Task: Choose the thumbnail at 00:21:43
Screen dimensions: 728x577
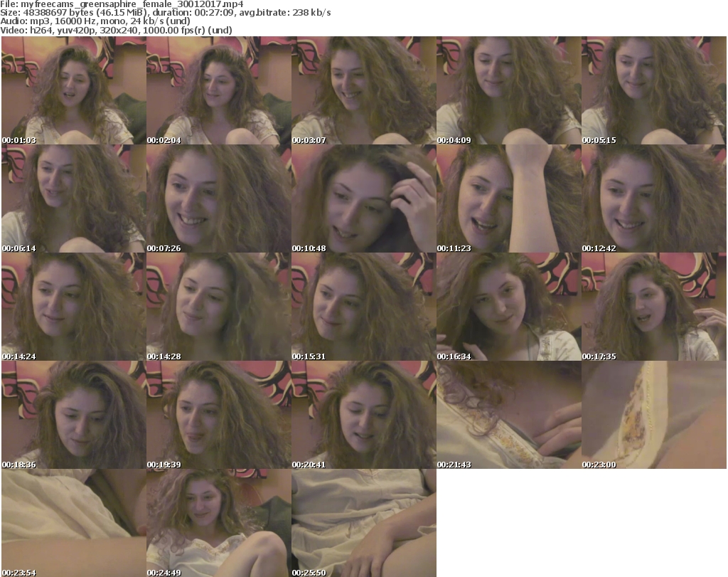Action: (x=509, y=415)
